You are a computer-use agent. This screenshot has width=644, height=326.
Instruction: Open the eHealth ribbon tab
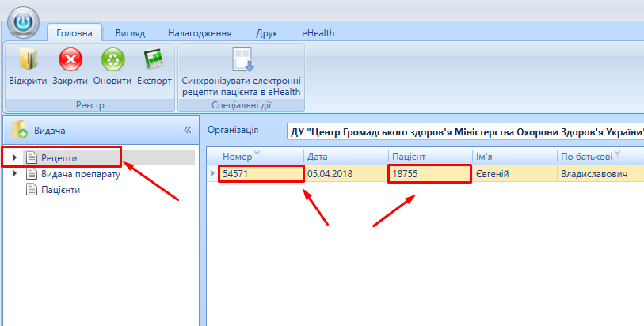pyautogui.click(x=318, y=33)
